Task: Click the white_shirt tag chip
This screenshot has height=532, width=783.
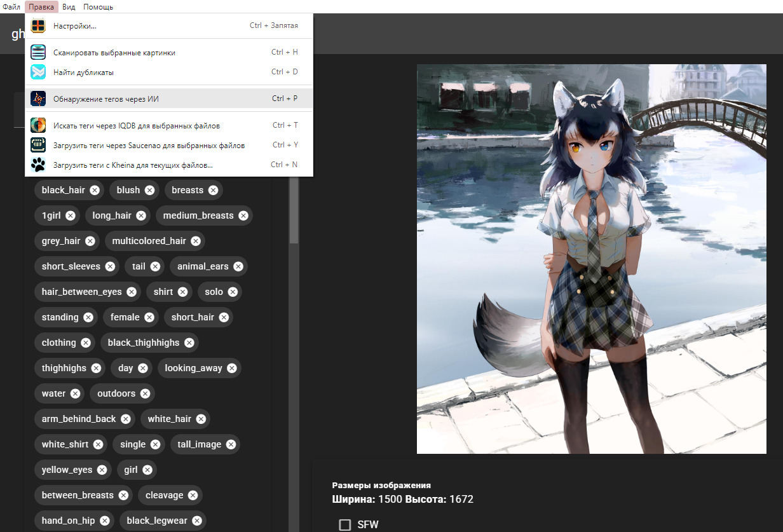Action: (71, 444)
